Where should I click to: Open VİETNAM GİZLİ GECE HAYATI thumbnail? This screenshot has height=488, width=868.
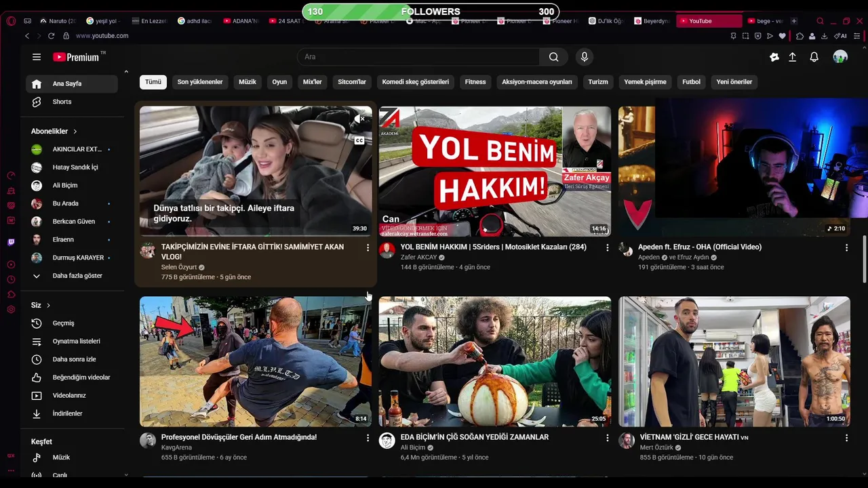pos(734,362)
